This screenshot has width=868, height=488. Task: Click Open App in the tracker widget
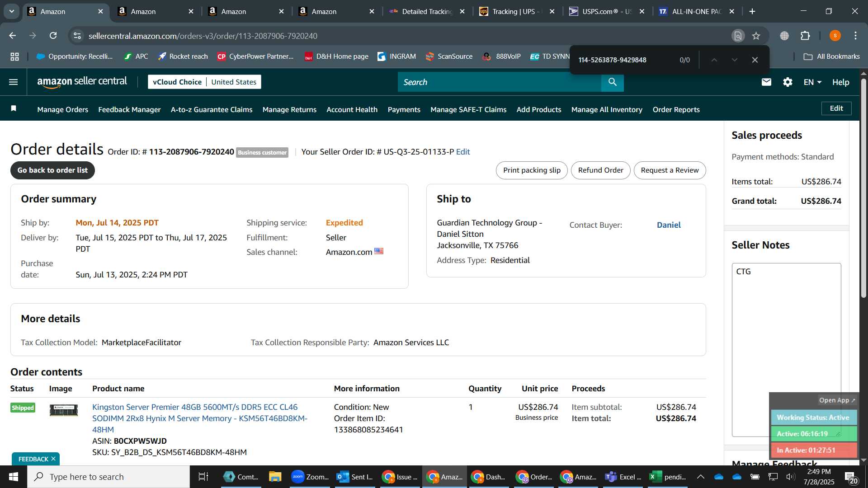coord(837,400)
